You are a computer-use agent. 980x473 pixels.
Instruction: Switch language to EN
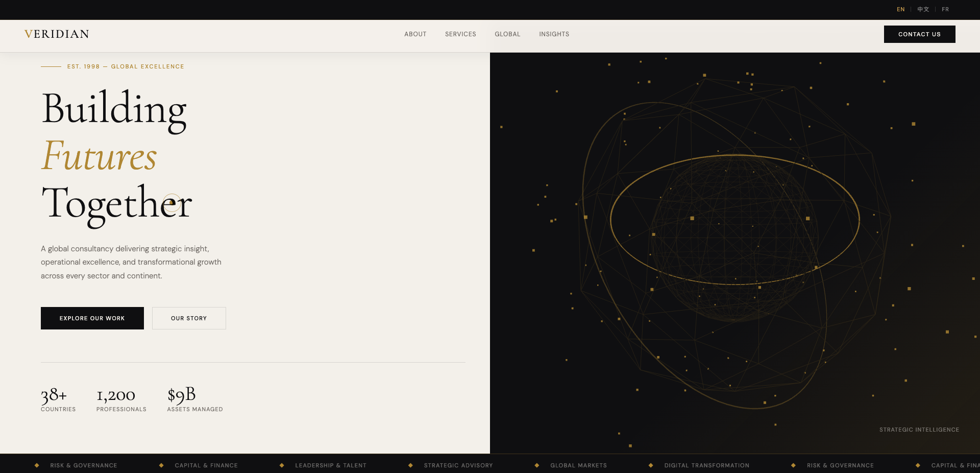point(901,9)
